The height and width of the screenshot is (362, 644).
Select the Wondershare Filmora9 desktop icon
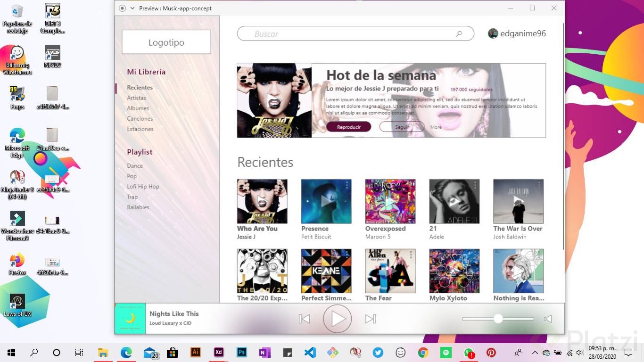point(17,226)
